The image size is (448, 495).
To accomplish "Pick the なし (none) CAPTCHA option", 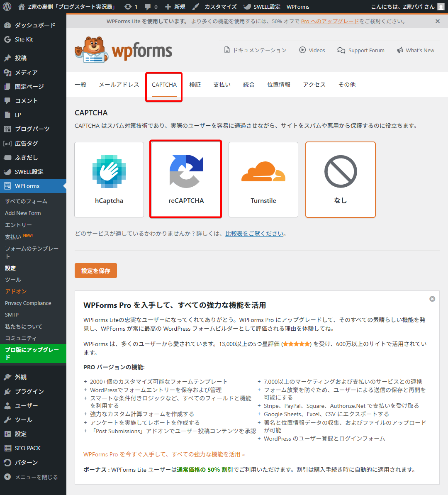I will click(340, 179).
